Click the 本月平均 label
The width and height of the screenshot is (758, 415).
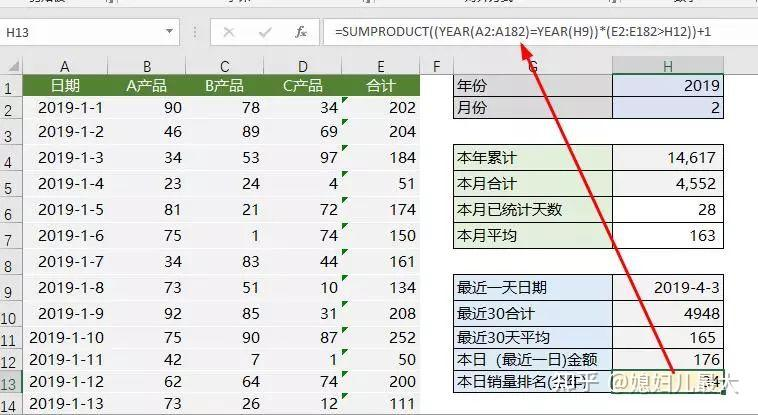(533, 236)
